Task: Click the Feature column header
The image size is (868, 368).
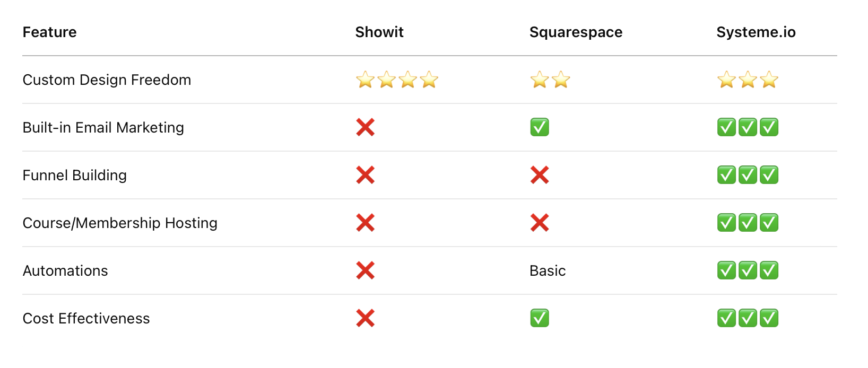Action: pyautogui.click(x=50, y=32)
